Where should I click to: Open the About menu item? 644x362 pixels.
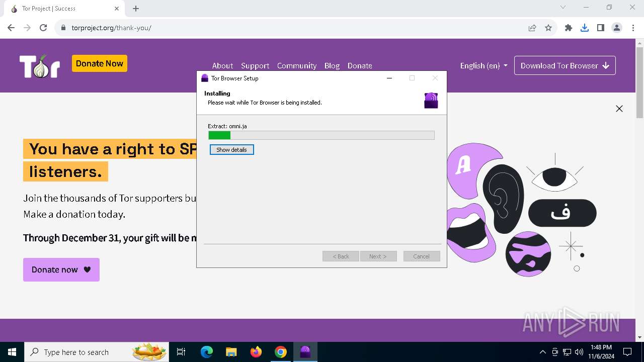coord(222,65)
